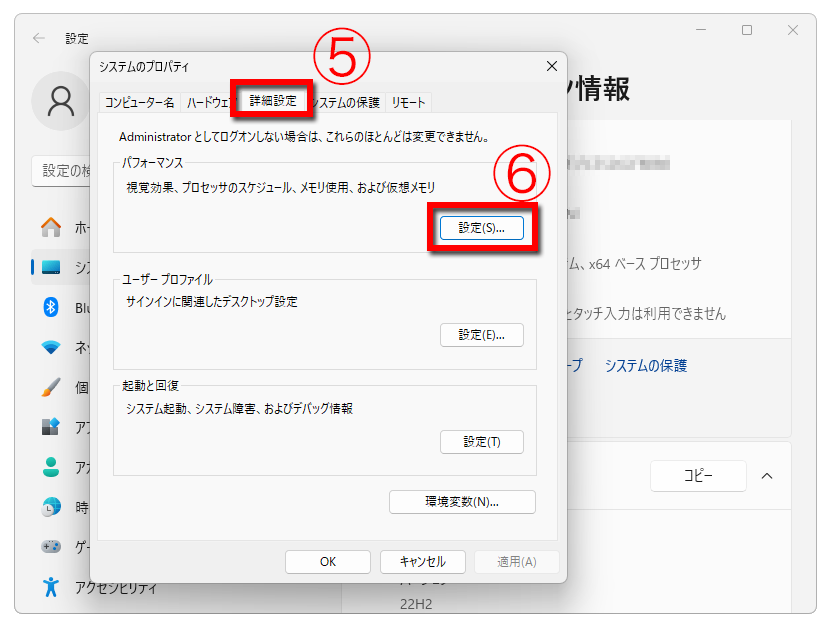Open the Bluetooth icon in the sidebar
The image size is (836, 632).
51,307
